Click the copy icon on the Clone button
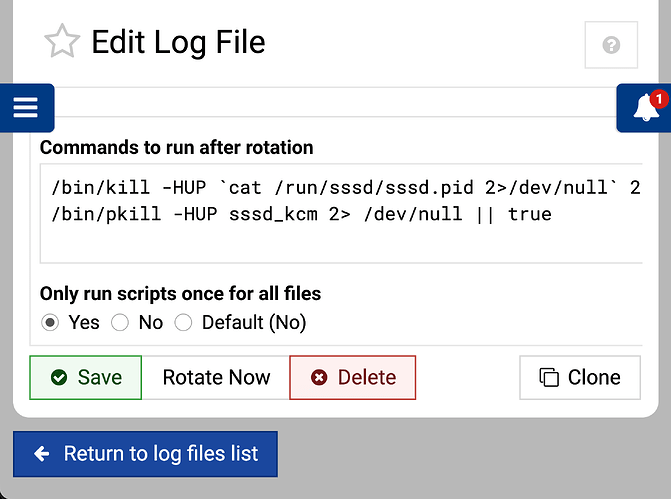This screenshot has width=671, height=499. tap(548, 378)
